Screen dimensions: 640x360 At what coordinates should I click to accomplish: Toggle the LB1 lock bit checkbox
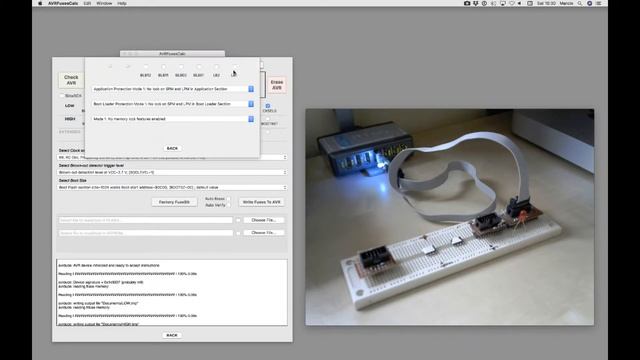pos(234,67)
